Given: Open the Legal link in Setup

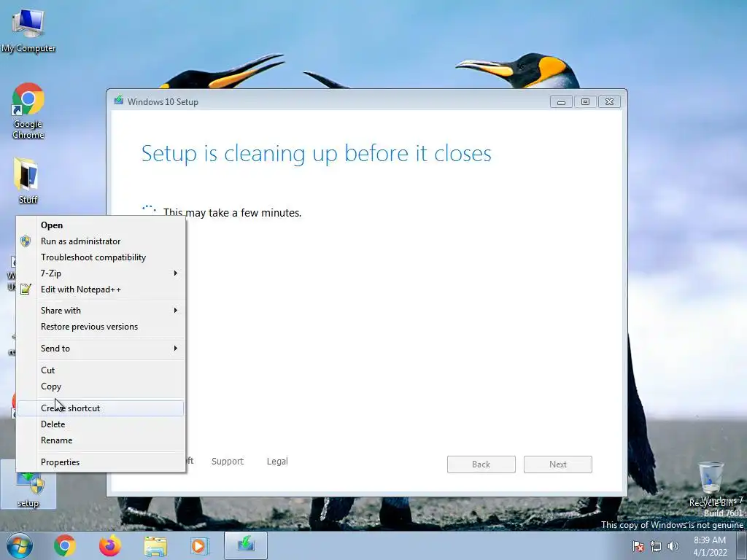Looking at the screenshot, I should point(277,461).
